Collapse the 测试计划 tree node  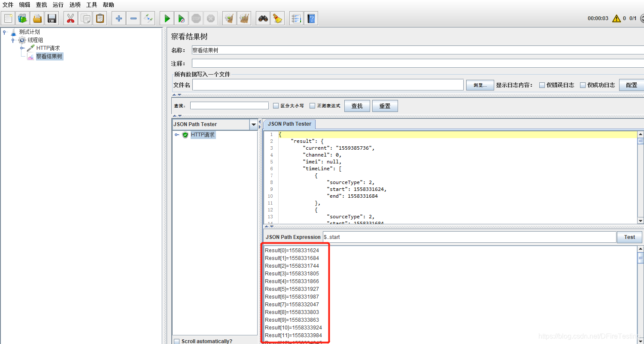point(5,32)
